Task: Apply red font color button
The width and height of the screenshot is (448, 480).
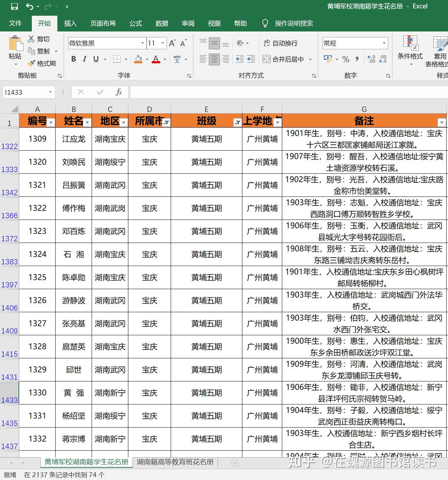Action: point(156,59)
